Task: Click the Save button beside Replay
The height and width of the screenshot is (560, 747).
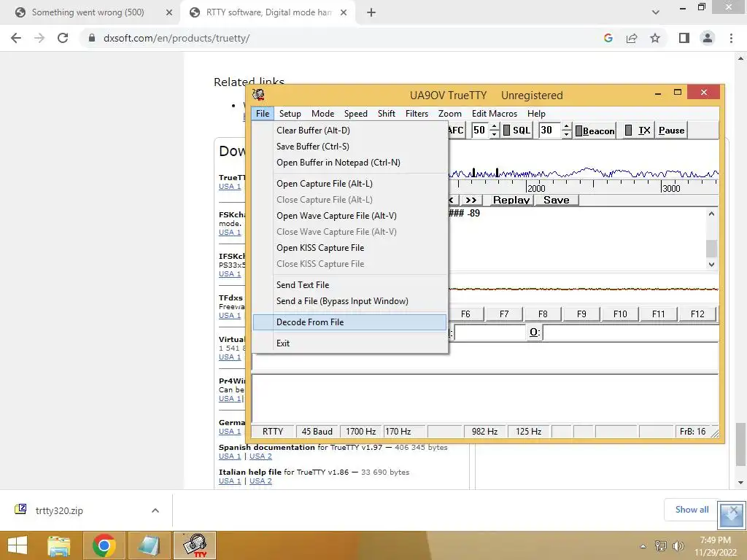Action: (x=557, y=200)
